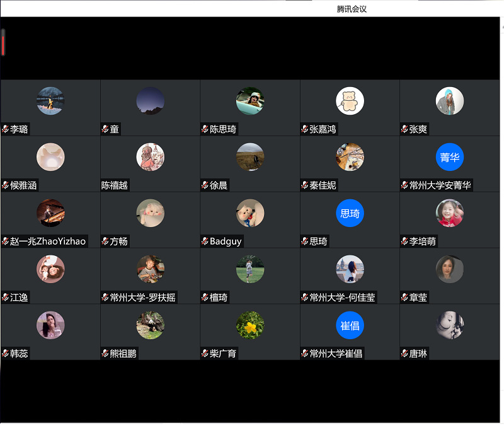
Task: Click the 常州大学-罗扶摇 name label
Action: [x=143, y=298]
